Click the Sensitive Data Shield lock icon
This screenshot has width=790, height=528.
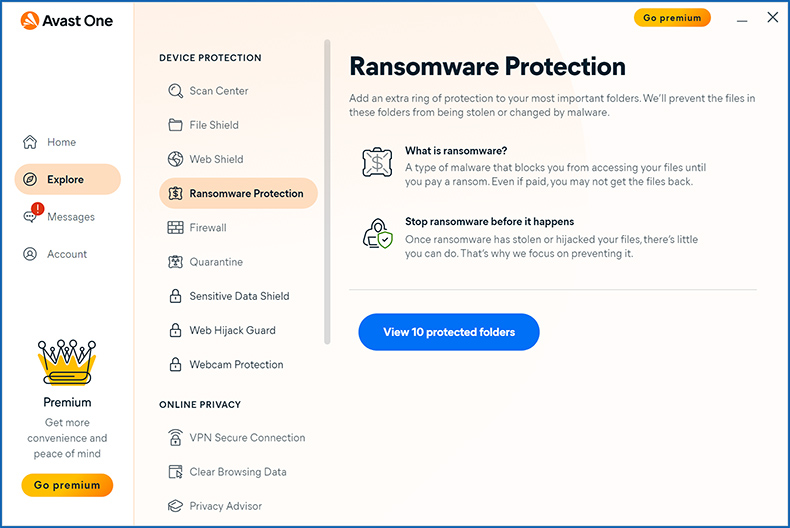(x=175, y=296)
